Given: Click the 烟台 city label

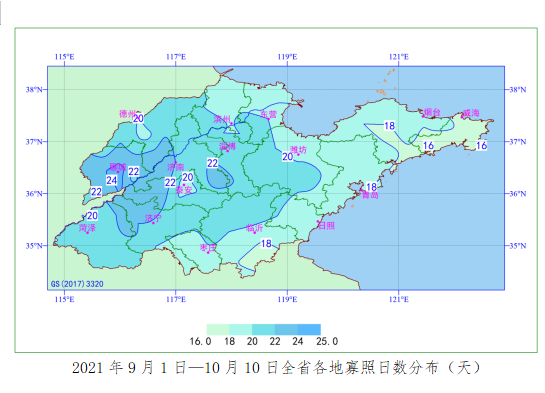Looking at the screenshot, I should tap(432, 112).
